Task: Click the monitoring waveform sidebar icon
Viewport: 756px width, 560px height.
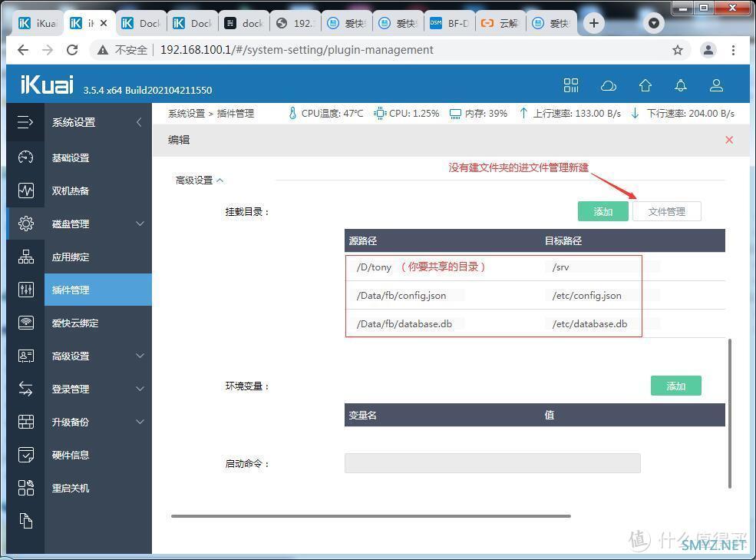Action: [x=25, y=191]
